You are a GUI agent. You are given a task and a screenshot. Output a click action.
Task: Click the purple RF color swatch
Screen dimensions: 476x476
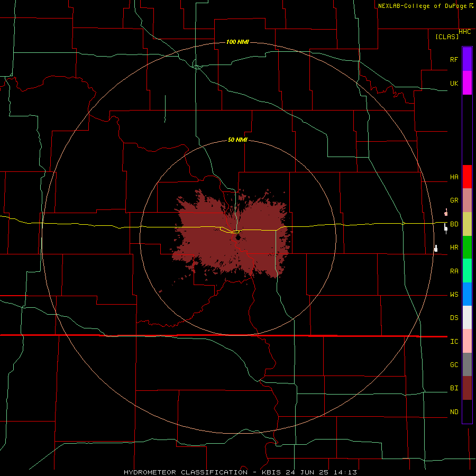point(467,59)
